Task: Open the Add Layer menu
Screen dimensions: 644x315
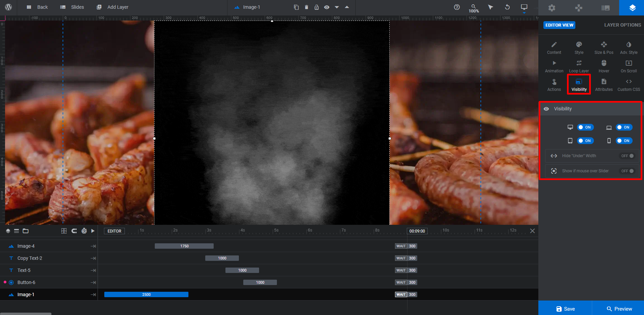Action: point(112,7)
